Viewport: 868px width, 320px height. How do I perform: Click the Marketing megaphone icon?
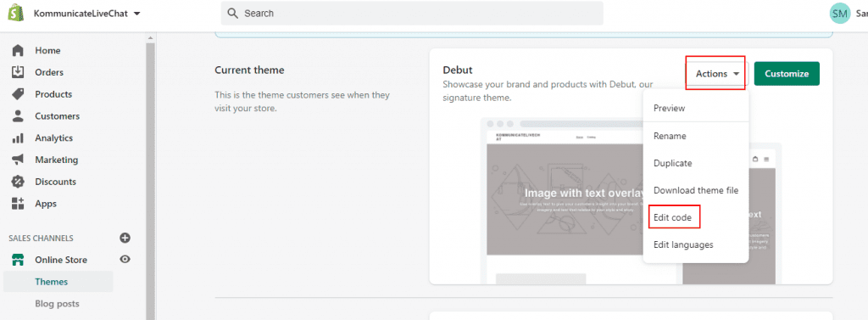pyautogui.click(x=18, y=160)
